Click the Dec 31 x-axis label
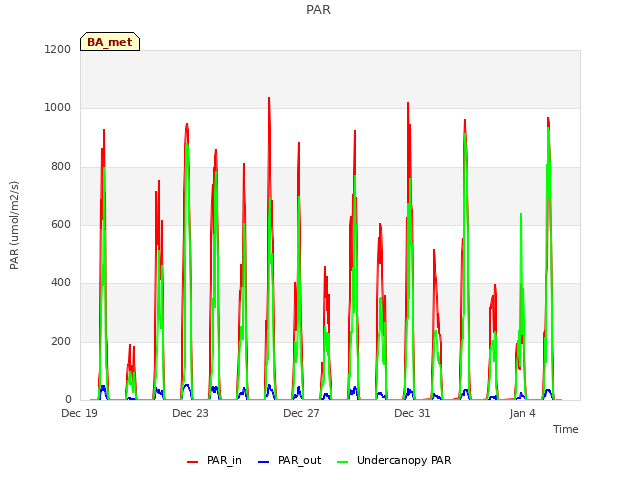The image size is (640, 480). (x=413, y=413)
